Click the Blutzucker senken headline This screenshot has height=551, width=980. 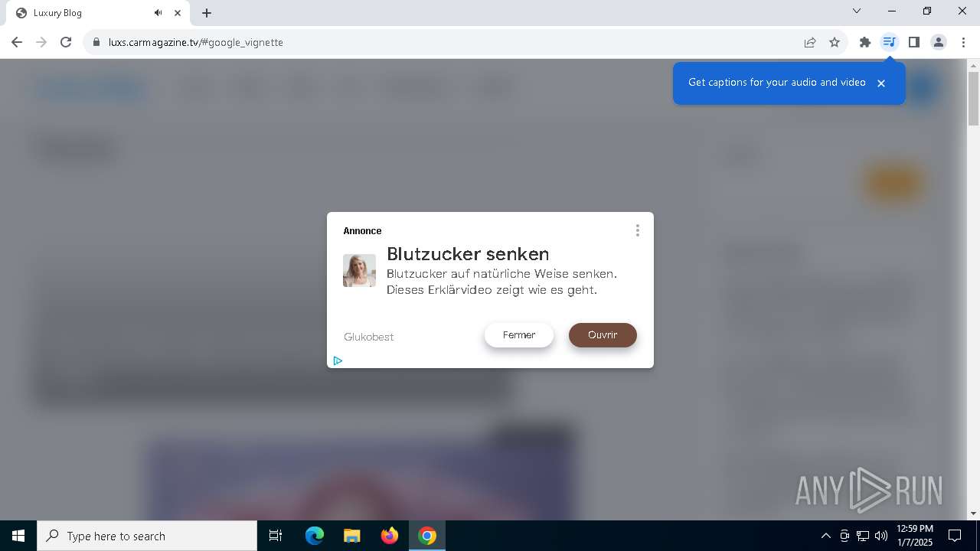click(468, 253)
